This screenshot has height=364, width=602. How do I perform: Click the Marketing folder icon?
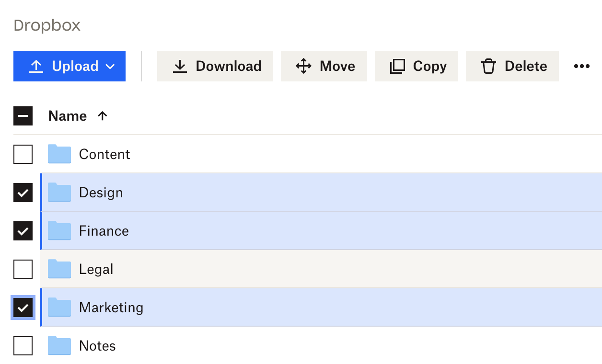pyautogui.click(x=59, y=307)
